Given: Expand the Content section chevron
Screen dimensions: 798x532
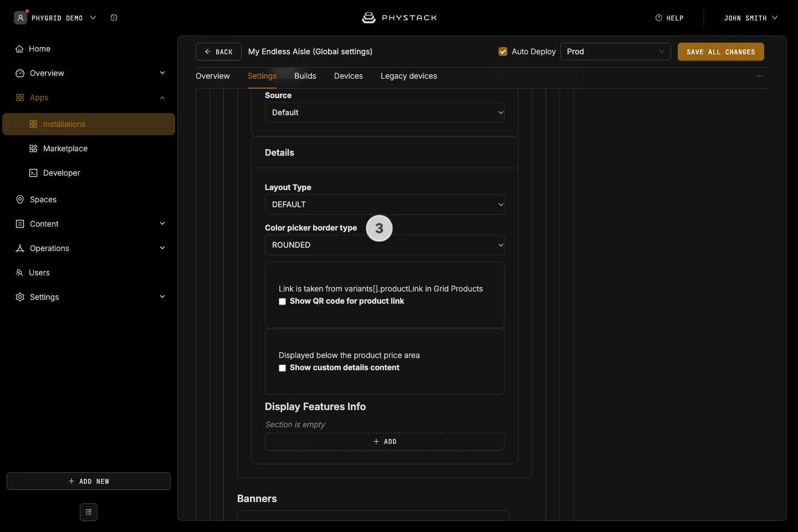Looking at the screenshot, I should (x=162, y=224).
